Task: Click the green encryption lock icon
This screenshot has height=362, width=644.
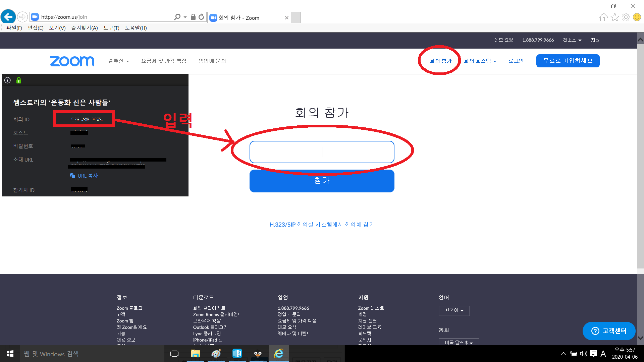Action: pyautogui.click(x=19, y=80)
